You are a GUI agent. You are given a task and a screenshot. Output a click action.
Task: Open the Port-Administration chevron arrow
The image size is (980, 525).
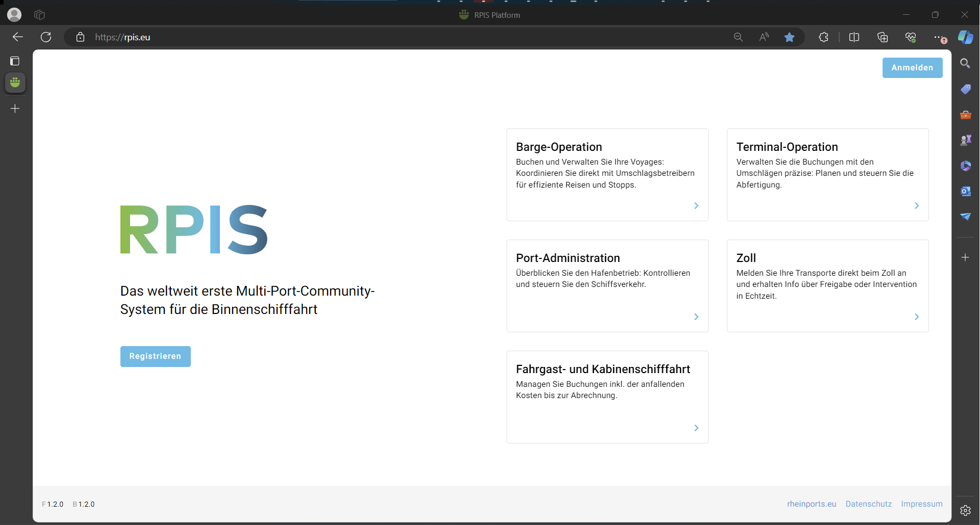coord(696,317)
